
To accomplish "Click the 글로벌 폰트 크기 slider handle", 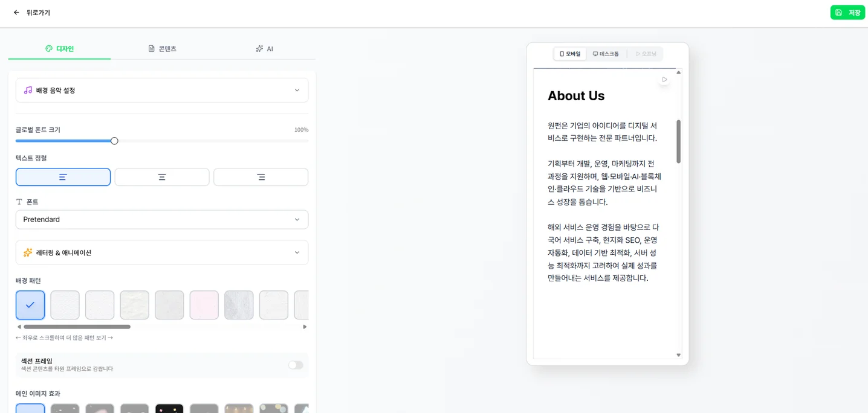I will (x=114, y=141).
